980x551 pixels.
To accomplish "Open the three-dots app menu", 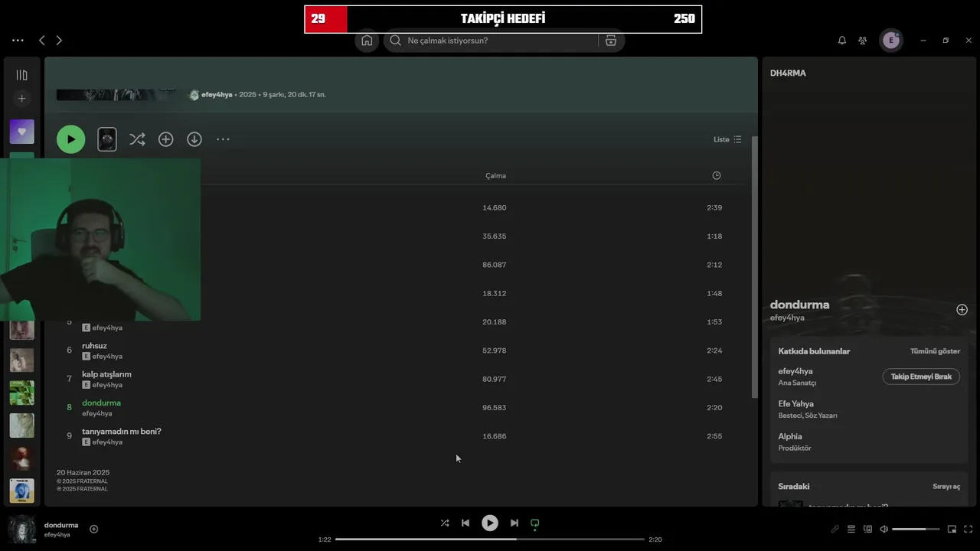I will tap(18, 41).
